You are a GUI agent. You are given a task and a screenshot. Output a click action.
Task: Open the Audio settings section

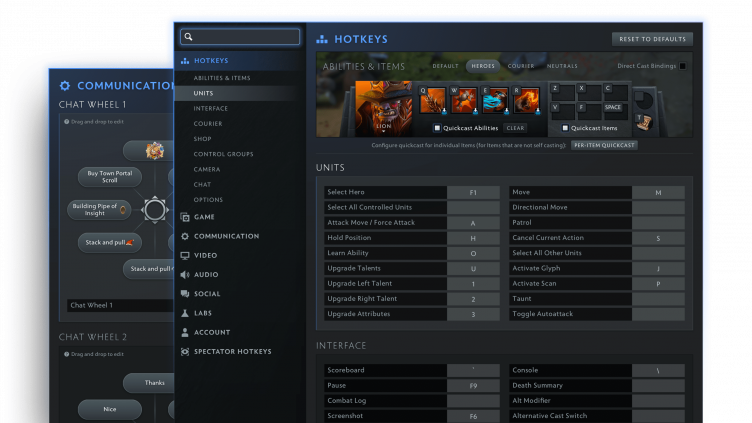click(x=205, y=274)
